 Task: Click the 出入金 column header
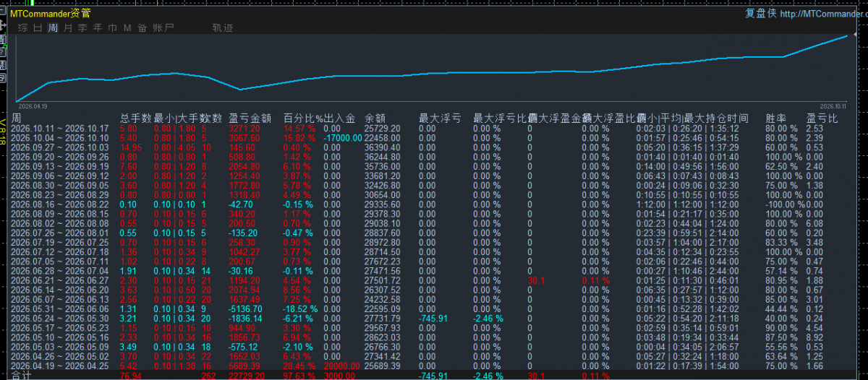coord(339,118)
